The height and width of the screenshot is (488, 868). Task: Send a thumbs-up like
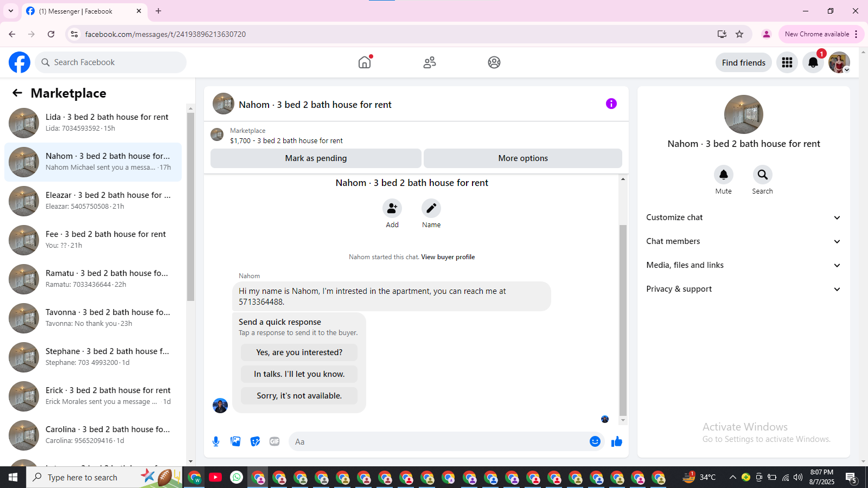[617, 441]
